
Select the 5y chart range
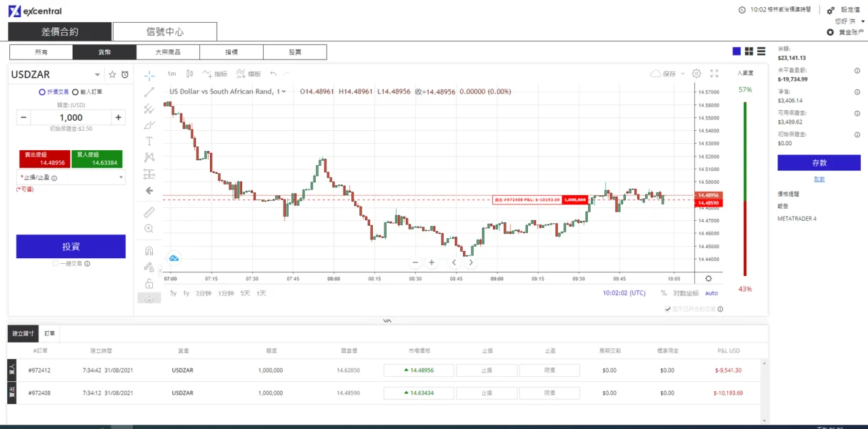pyautogui.click(x=173, y=293)
